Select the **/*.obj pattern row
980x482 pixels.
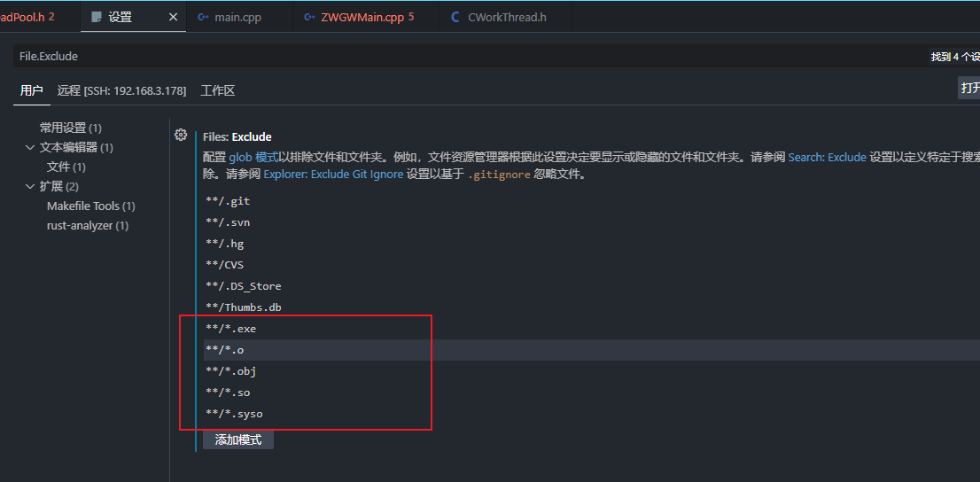pyautogui.click(x=591, y=371)
